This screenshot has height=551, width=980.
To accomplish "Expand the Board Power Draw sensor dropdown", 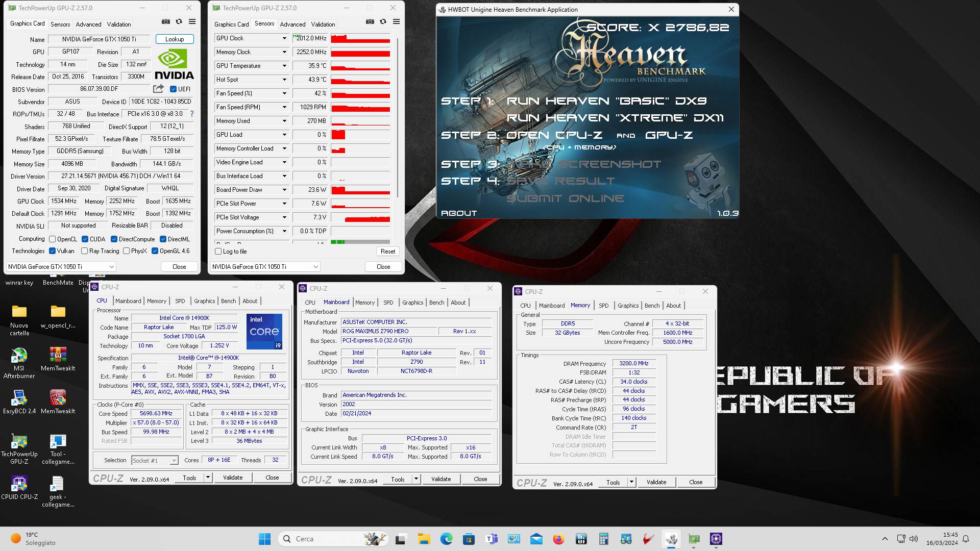I will [x=284, y=190].
